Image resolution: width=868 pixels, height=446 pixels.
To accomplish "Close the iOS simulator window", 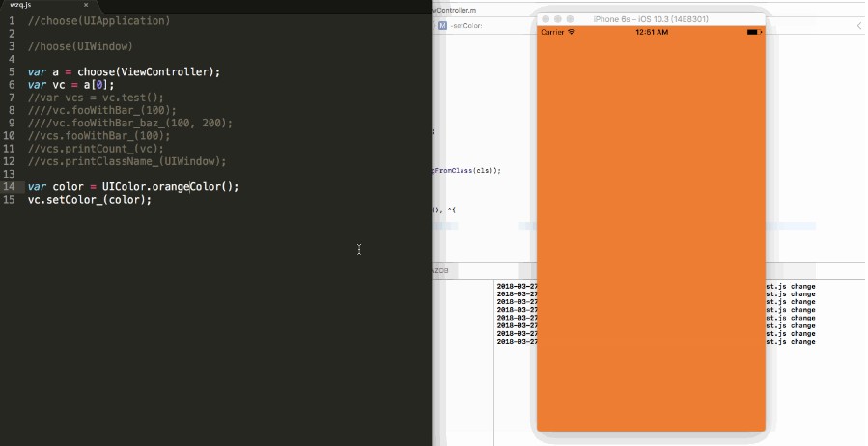I will (546, 19).
